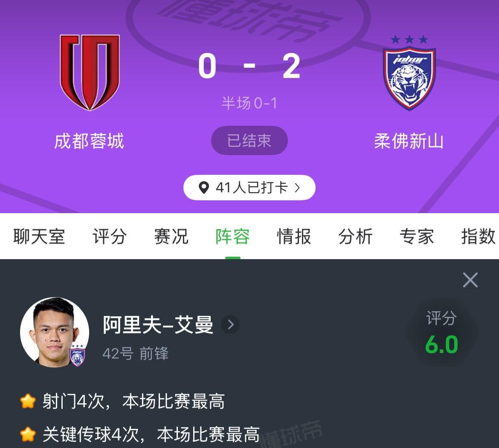499x448 pixels.
Task: Select the 阵容 tab
Action: pos(232,236)
